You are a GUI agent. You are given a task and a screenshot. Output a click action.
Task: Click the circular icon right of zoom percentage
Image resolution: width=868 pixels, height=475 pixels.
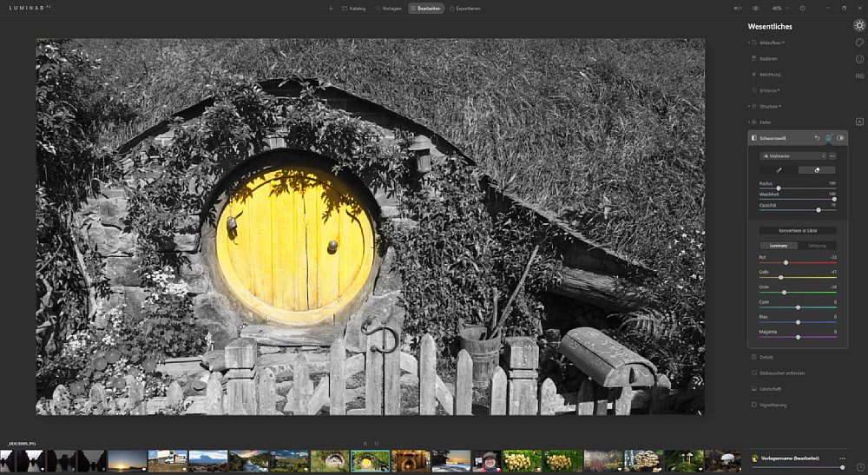[802, 9]
